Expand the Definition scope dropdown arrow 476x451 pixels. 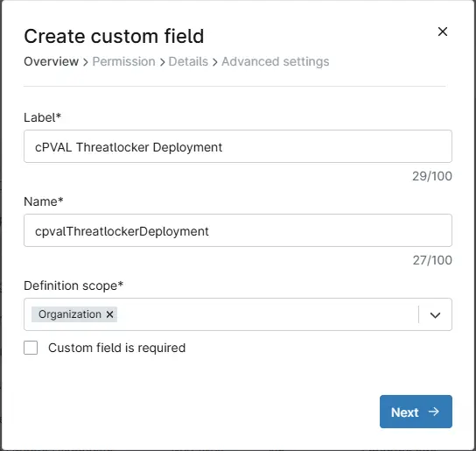(x=435, y=315)
